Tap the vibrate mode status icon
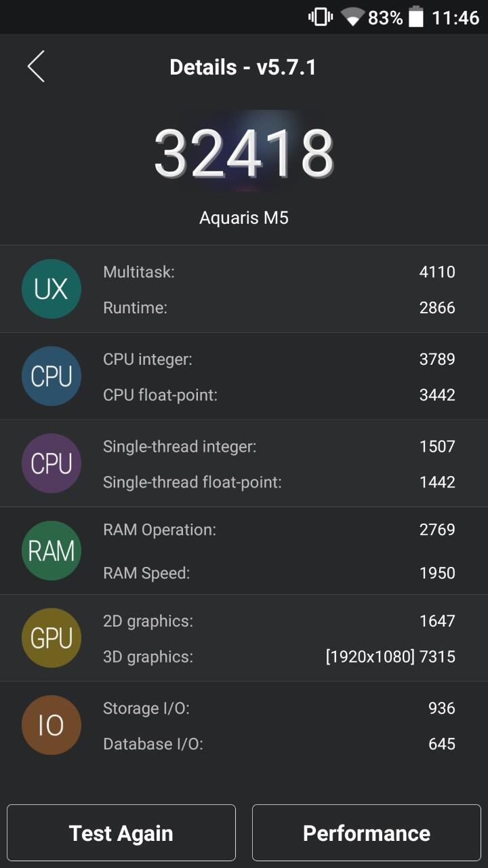This screenshot has width=488, height=868. click(x=321, y=17)
